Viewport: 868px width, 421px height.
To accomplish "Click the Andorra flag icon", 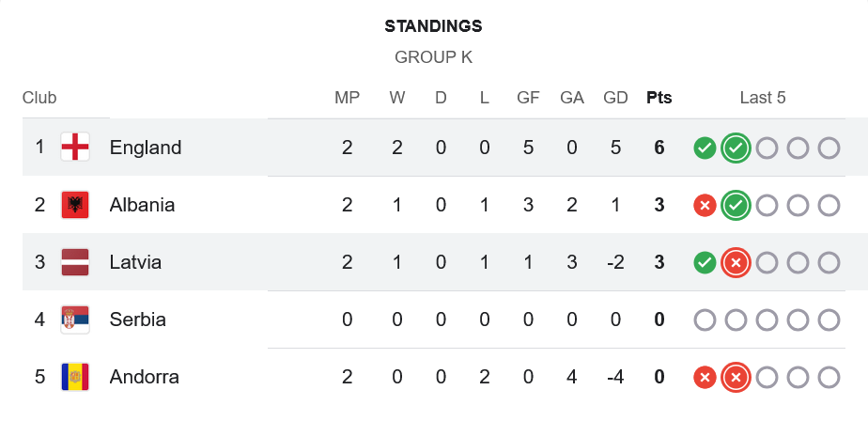I will 75,377.
